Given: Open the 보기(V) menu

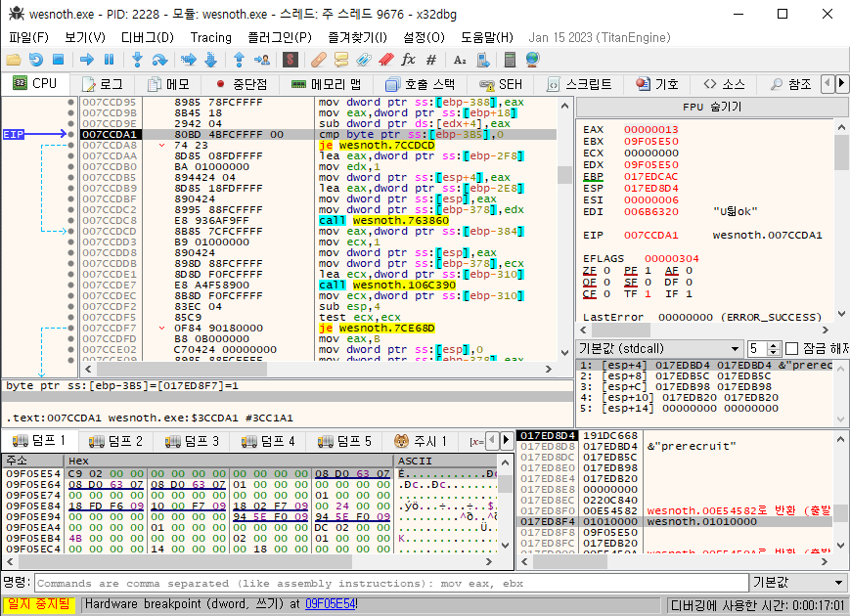Looking at the screenshot, I should point(85,37).
